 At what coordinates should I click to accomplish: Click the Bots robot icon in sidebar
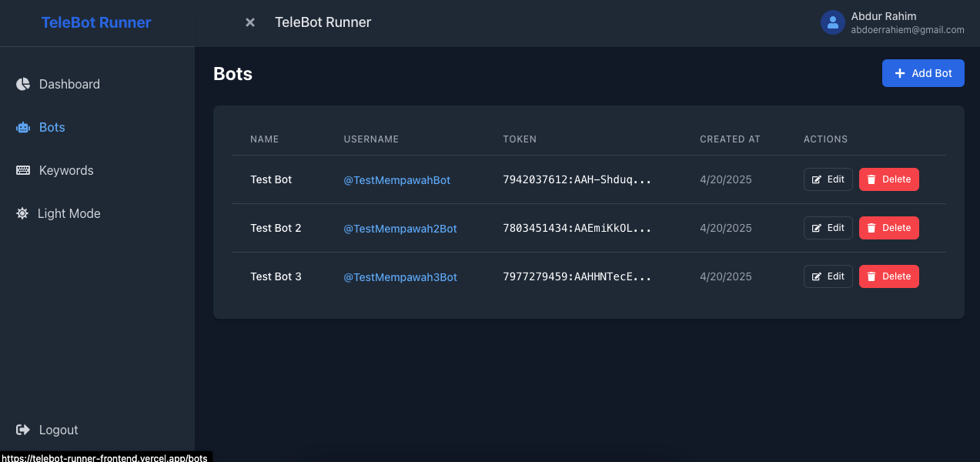(x=23, y=127)
